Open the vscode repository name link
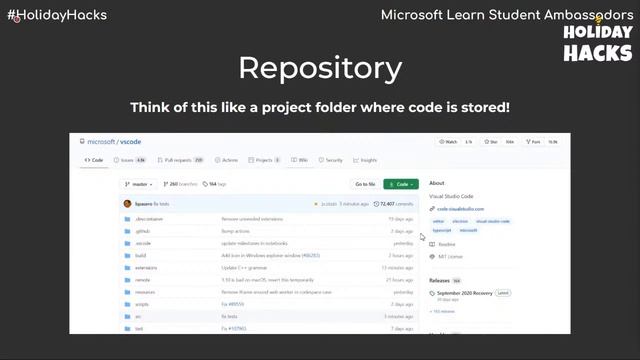The width and height of the screenshot is (640, 360). 131,142
